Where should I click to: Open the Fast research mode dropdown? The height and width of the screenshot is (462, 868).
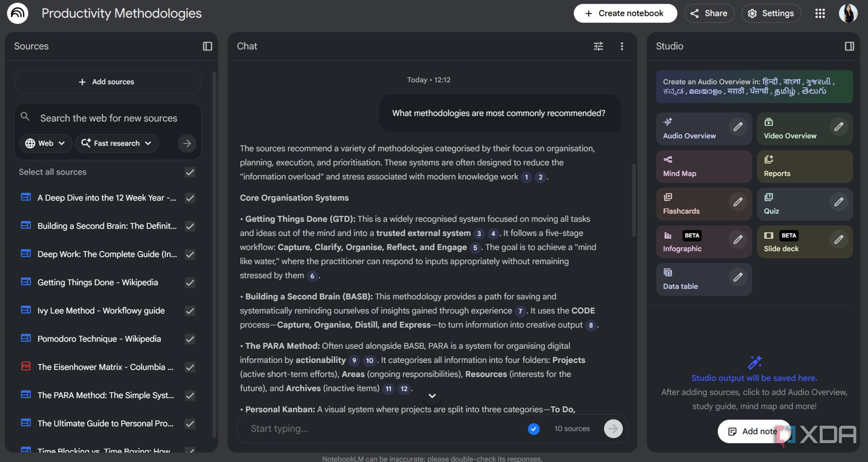coord(117,144)
